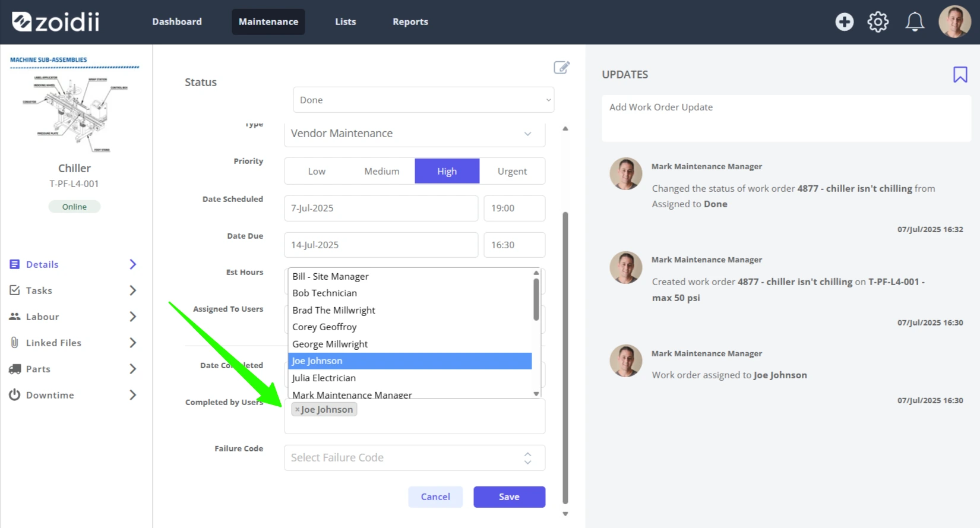Viewport: 980px width, 528px height.
Task: Click the user list scrollbar down arrow
Action: pyautogui.click(x=536, y=394)
